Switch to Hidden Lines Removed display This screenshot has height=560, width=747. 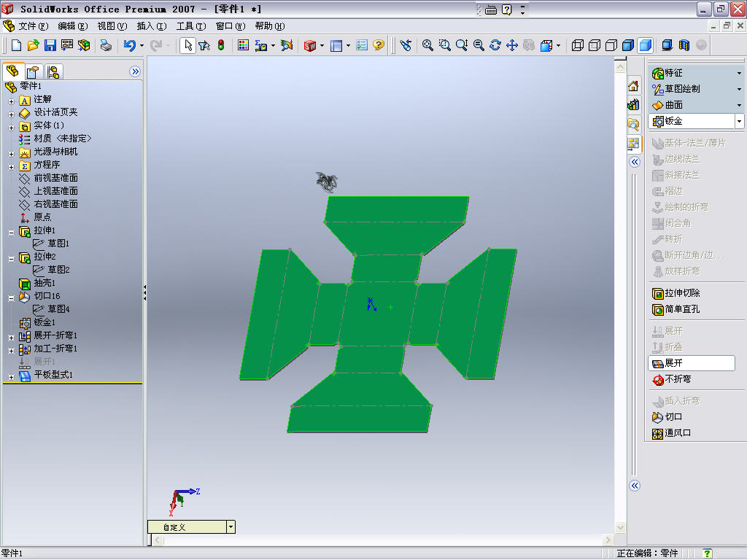pyautogui.click(x=611, y=45)
